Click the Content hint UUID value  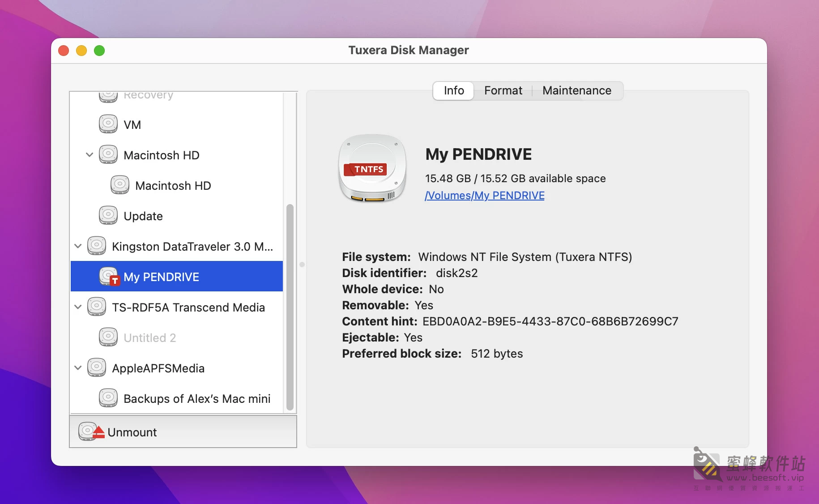pos(550,321)
